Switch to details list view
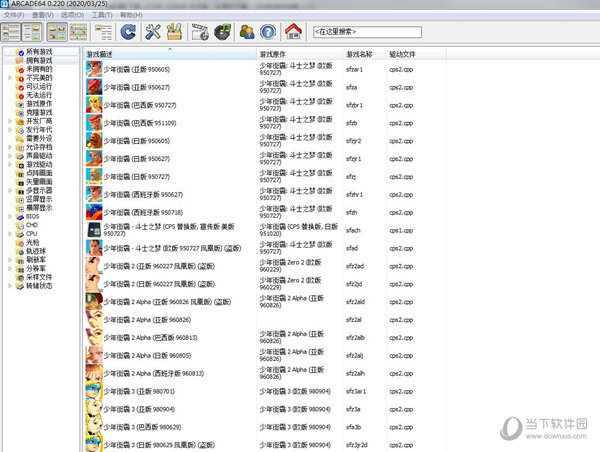The width and height of the screenshot is (600, 452). tap(103, 32)
